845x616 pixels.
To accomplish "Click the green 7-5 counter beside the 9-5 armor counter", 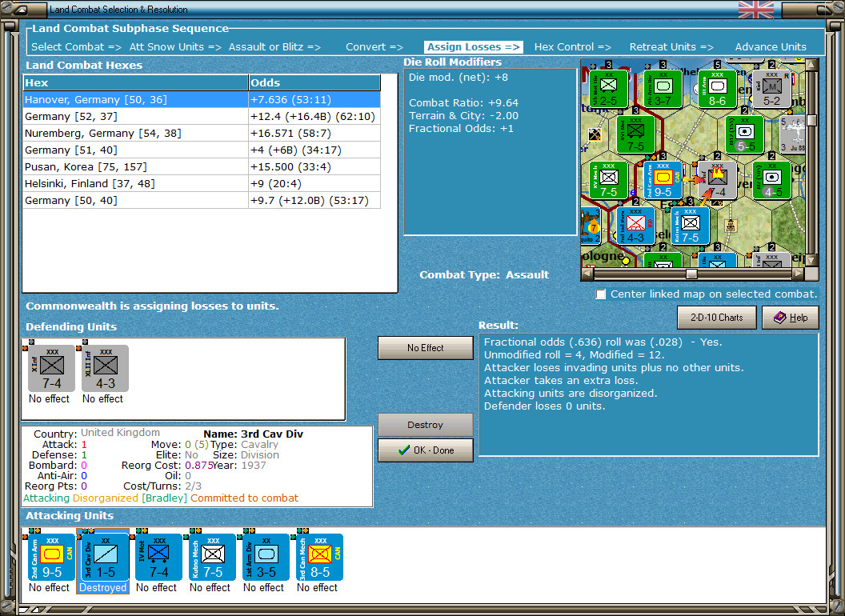I will 608,179.
